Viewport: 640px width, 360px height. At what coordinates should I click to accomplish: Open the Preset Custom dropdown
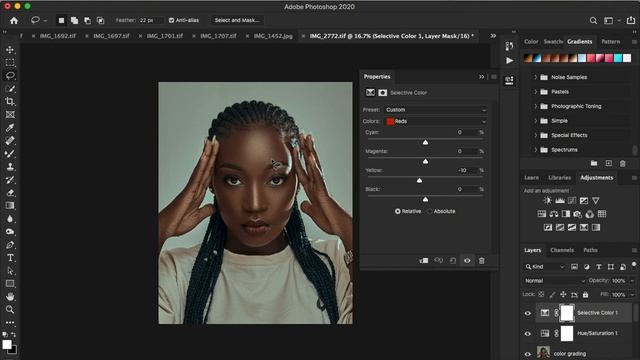[x=435, y=110]
